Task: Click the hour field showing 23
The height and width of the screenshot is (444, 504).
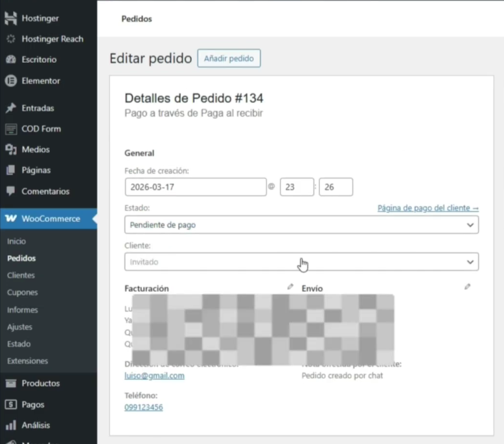Action: (x=296, y=187)
